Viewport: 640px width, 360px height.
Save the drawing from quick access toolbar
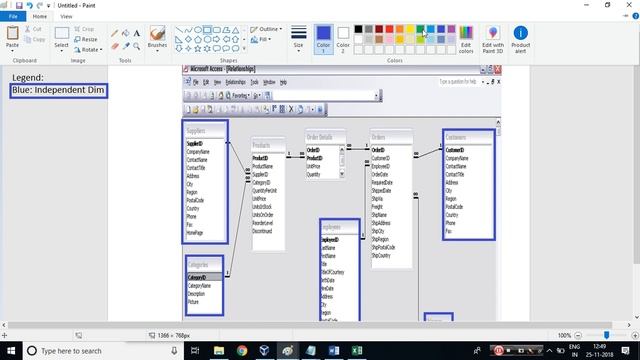click(19, 5)
